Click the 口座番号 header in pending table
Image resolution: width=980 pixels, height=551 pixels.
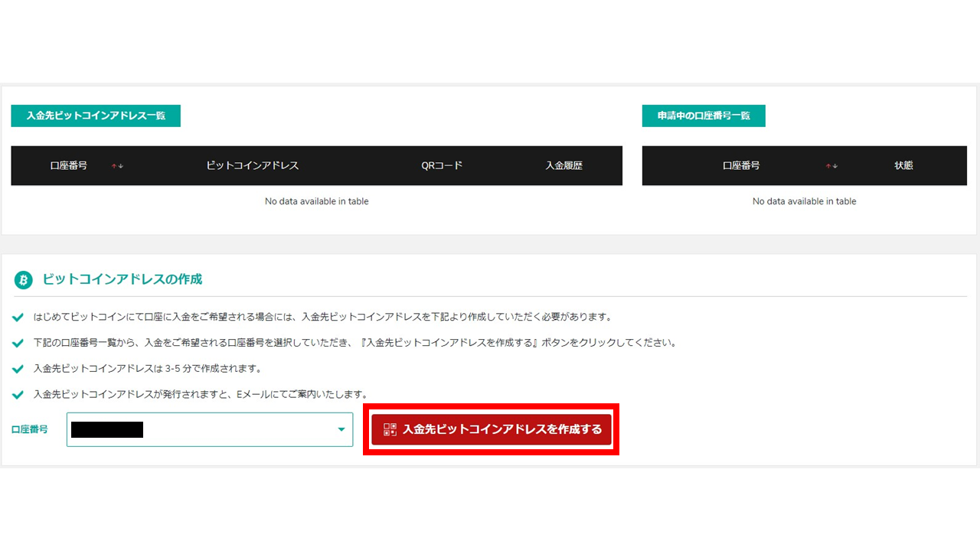741,165
